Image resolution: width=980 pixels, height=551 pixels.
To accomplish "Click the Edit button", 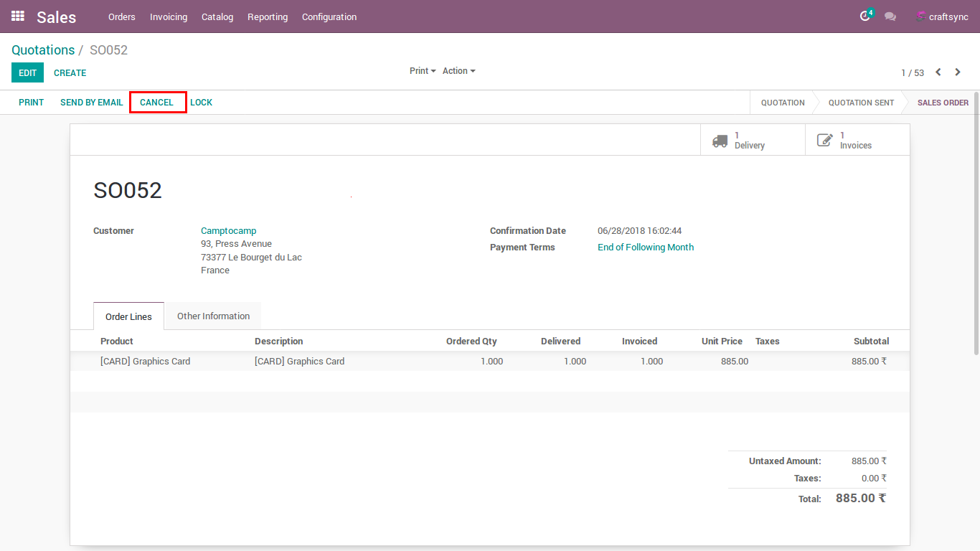I will [x=27, y=72].
